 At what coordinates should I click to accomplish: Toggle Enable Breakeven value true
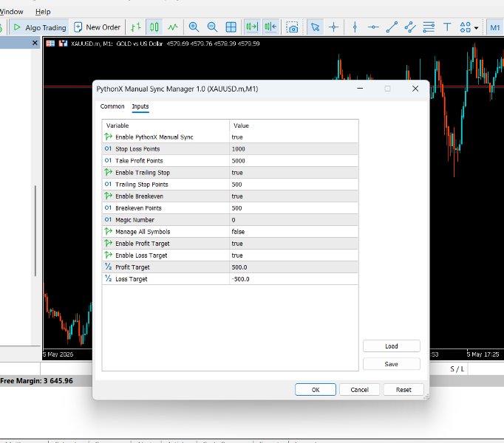click(x=294, y=196)
